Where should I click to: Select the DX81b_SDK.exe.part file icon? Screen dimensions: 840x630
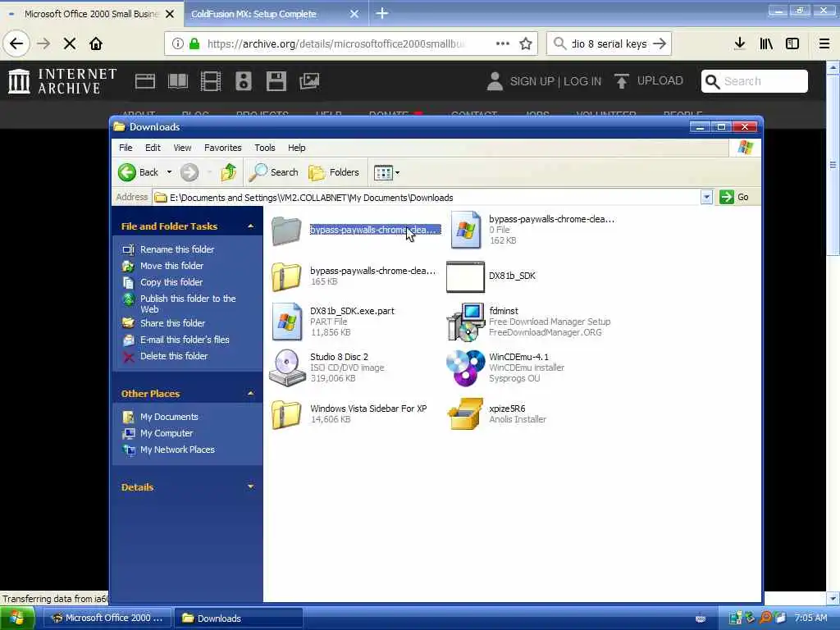(x=286, y=322)
